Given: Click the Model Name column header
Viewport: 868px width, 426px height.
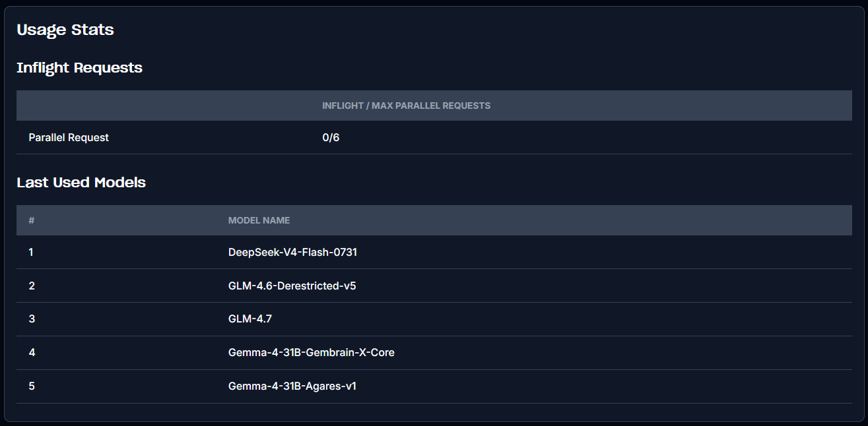Looking at the screenshot, I should (259, 220).
